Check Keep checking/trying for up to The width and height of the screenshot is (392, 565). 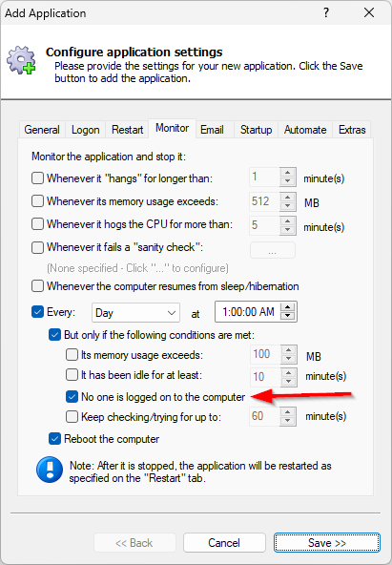coord(72,417)
